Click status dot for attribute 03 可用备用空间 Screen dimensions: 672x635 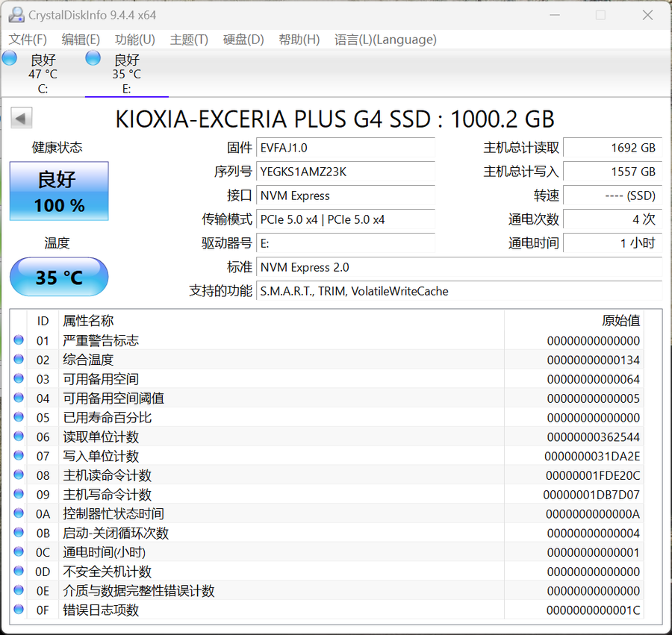pyautogui.click(x=19, y=378)
